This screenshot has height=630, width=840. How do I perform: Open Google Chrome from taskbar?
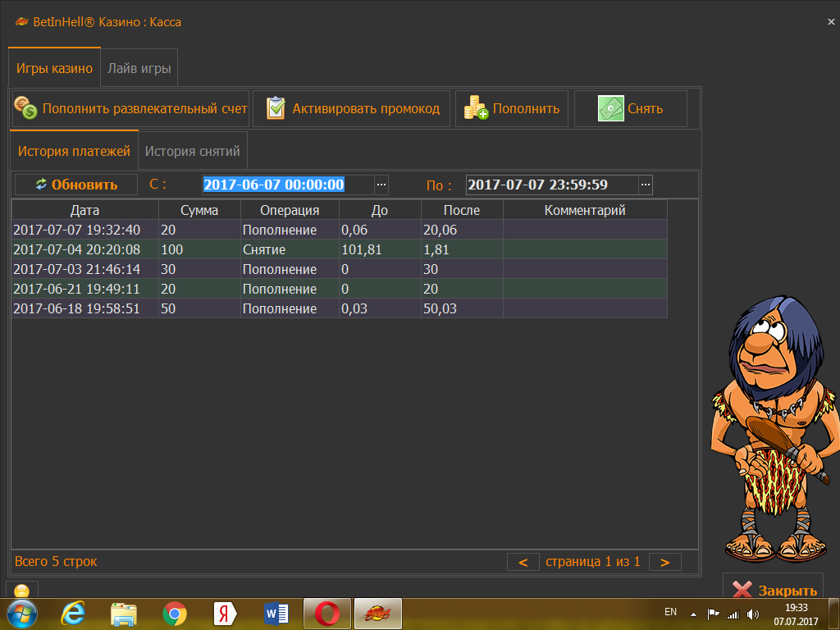[175, 614]
